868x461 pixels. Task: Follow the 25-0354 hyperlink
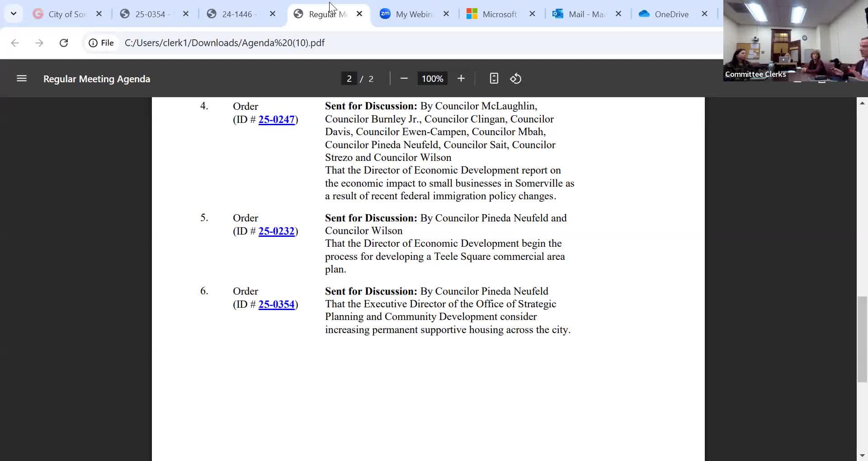[x=276, y=304]
